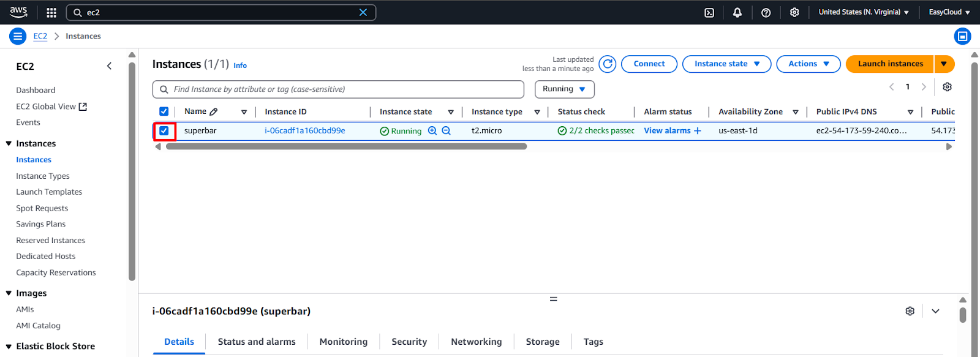The height and width of the screenshot is (357, 980).
Task: Toggle the select-all header checkbox
Action: (164, 111)
